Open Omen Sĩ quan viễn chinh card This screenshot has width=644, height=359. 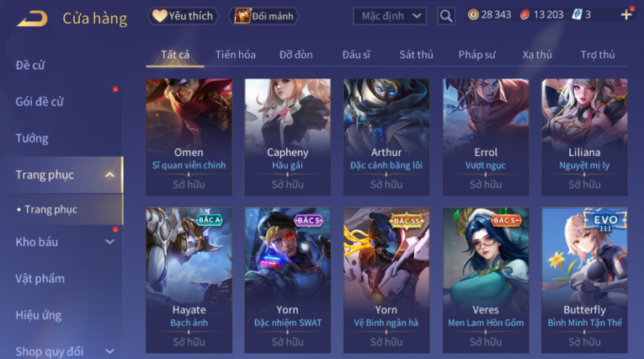pos(189,137)
